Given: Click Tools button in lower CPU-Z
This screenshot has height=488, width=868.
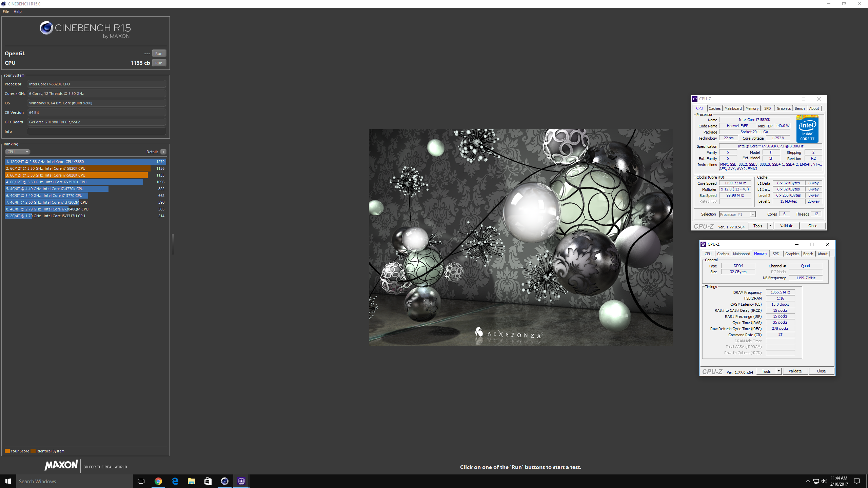Looking at the screenshot, I should click(x=766, y=371).
